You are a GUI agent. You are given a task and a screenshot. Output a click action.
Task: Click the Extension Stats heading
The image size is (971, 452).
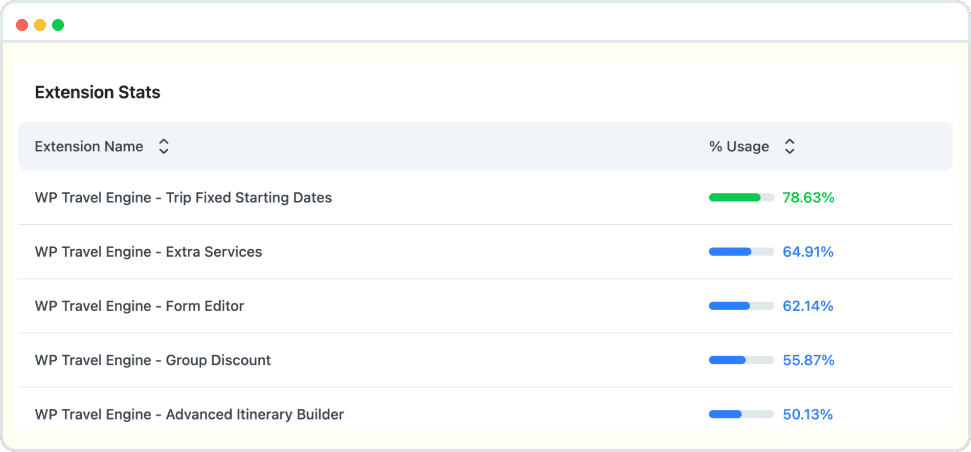pyautogui.click(x=97, y=93)
